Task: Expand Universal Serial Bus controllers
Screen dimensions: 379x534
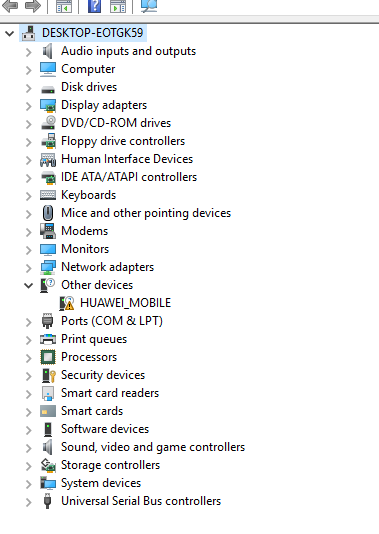Action: (29, 502)
